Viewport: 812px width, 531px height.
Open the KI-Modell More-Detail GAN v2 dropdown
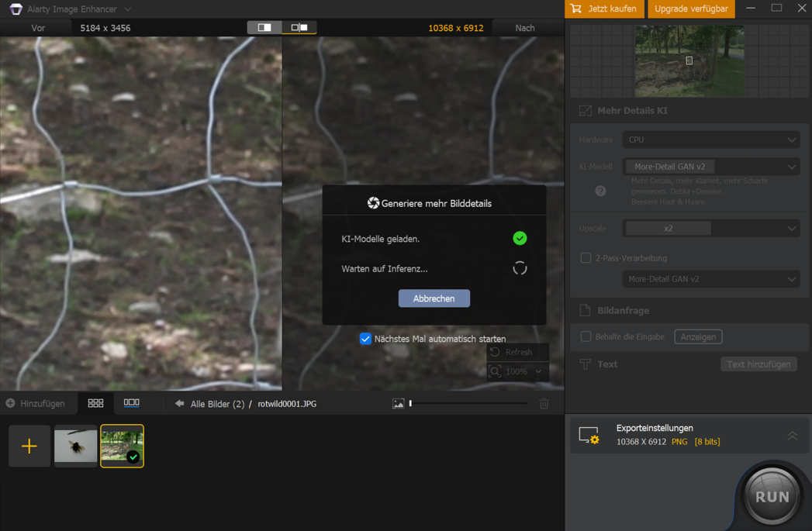point(711,166)
